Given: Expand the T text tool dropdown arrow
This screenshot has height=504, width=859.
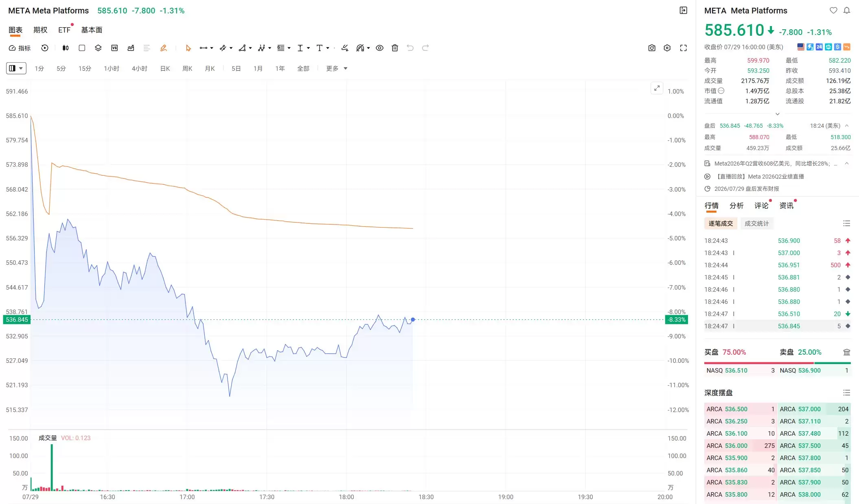Looking at the screenshot, I should (328, 48).
